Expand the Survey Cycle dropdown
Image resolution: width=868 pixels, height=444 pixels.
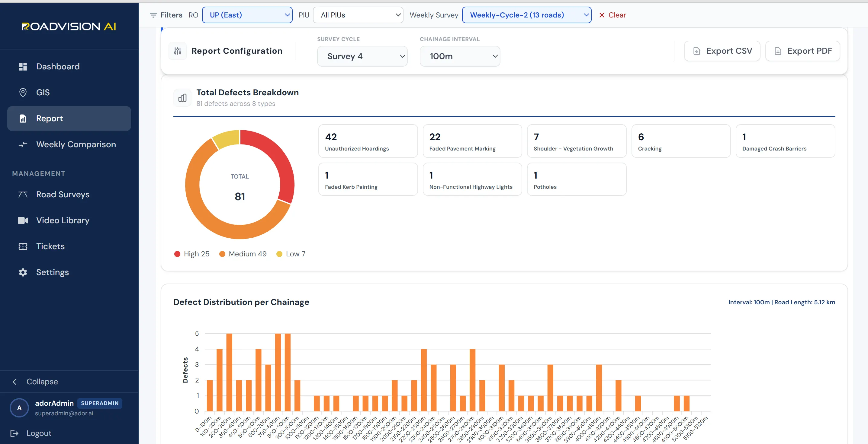[362, 56]
